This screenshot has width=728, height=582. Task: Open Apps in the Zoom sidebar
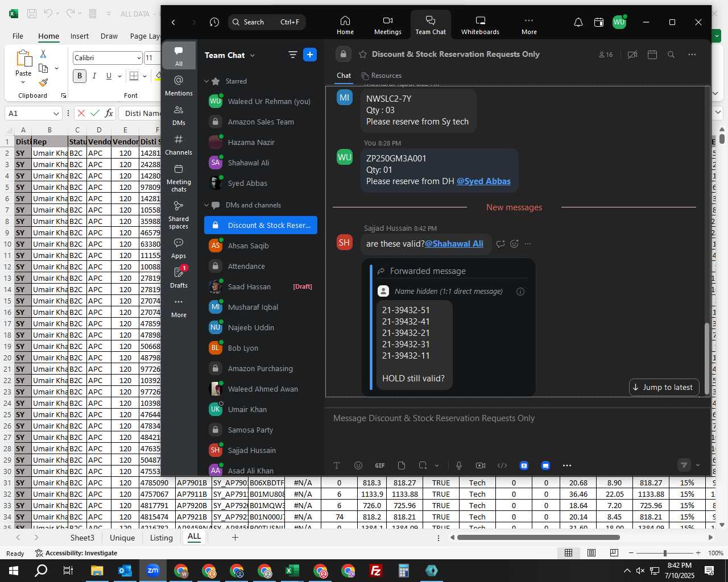[179, 248]
